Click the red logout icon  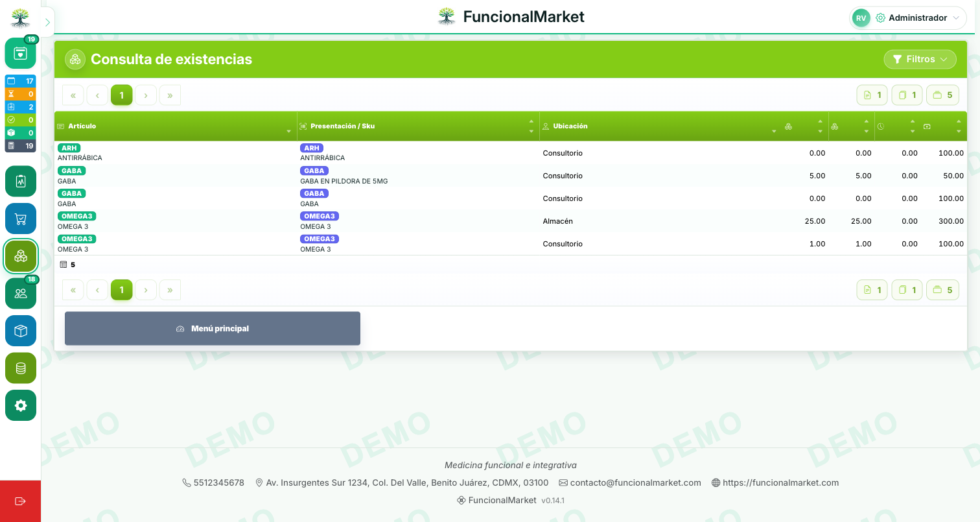tap(20, 501)
